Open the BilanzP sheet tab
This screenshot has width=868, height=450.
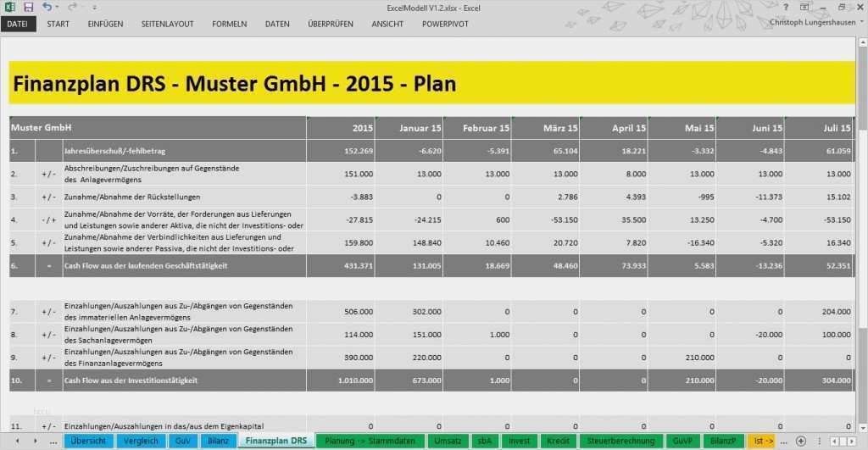point(723,442)
